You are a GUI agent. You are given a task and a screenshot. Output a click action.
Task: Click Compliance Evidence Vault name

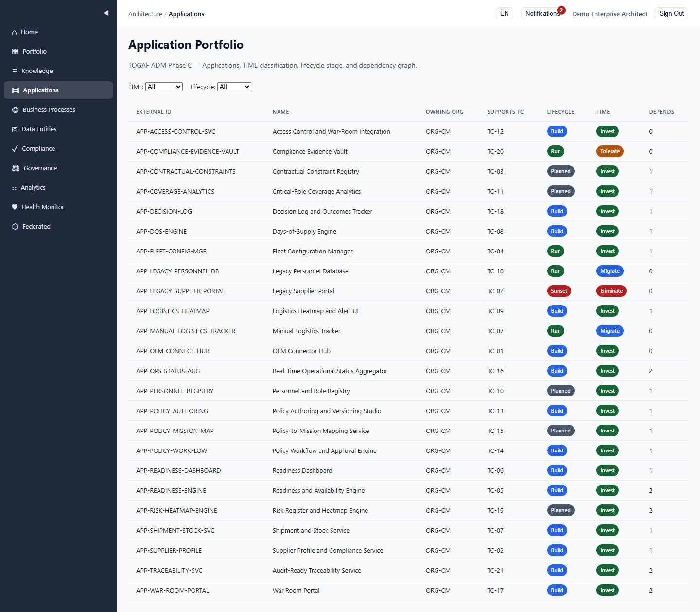(310, 152)
